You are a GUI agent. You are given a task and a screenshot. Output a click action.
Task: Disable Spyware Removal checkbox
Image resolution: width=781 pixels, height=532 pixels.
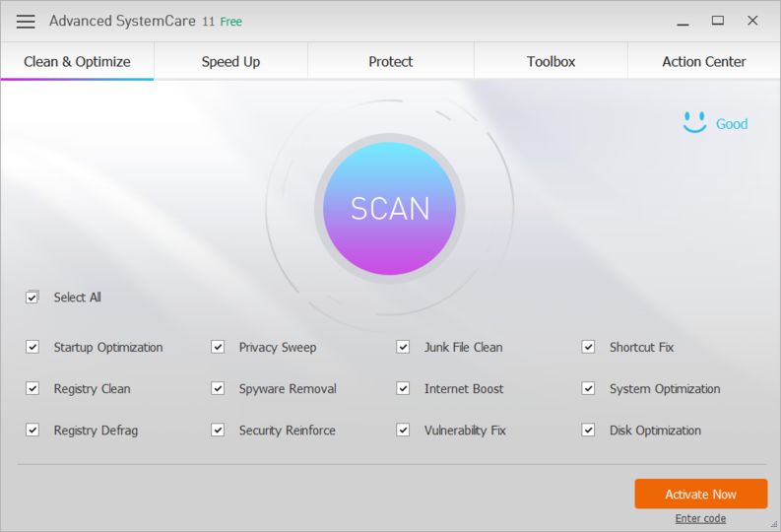pyautogui.click(x=218, y=388)
